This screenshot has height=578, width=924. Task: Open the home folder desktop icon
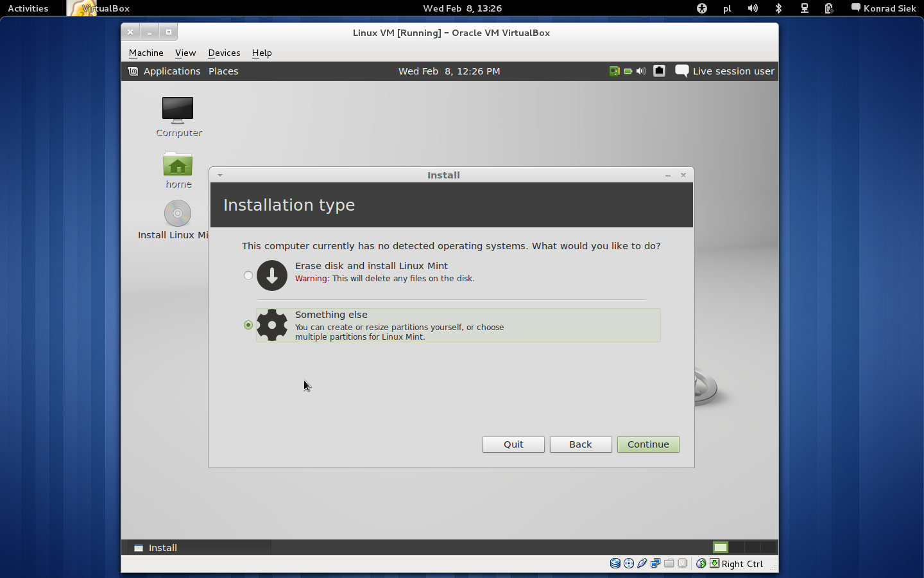tap(178, 170)
